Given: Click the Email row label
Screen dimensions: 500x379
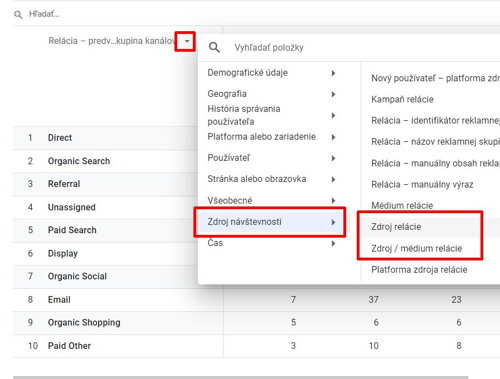Looking at the screenshot, I should tap(59, 300).
